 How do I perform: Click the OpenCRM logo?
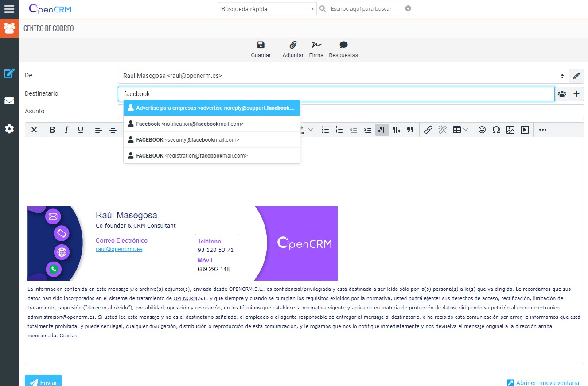50,9
